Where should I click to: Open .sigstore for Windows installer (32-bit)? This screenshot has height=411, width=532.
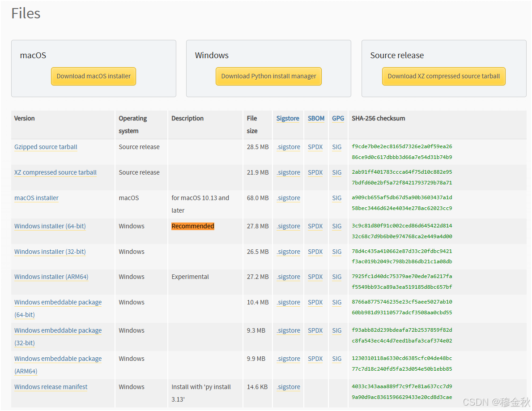(288, 252)
